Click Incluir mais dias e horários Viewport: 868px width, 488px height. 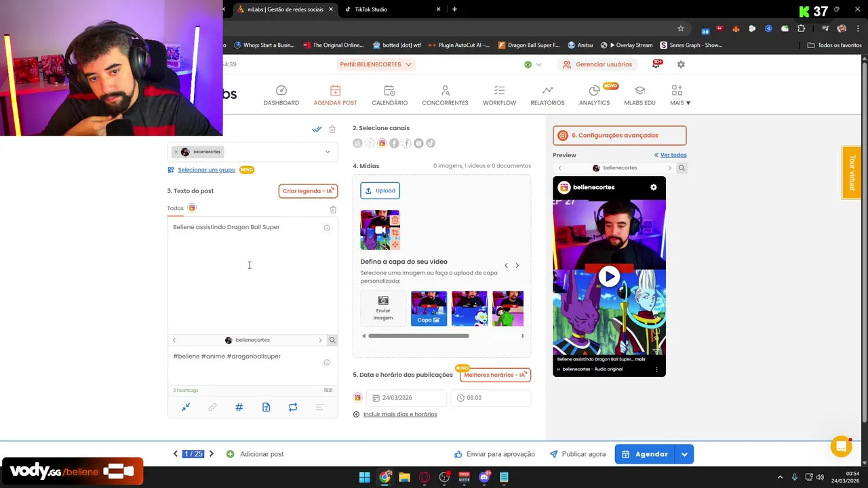[x=400, y=414]
